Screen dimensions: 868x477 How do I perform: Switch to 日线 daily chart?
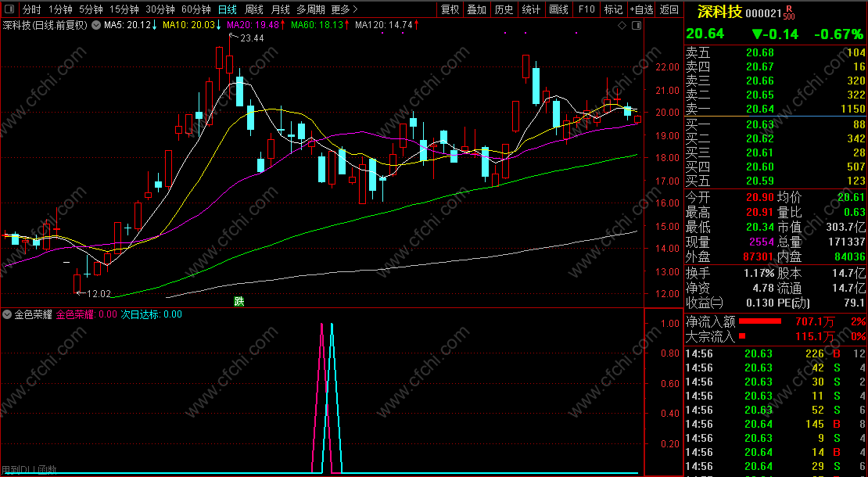227,9
